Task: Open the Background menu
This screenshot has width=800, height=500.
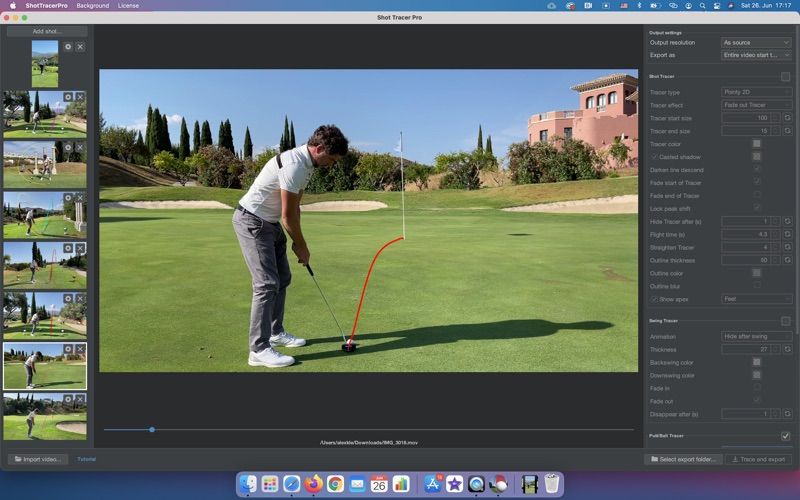Action: pyautogui.click(x=92, y=6)
